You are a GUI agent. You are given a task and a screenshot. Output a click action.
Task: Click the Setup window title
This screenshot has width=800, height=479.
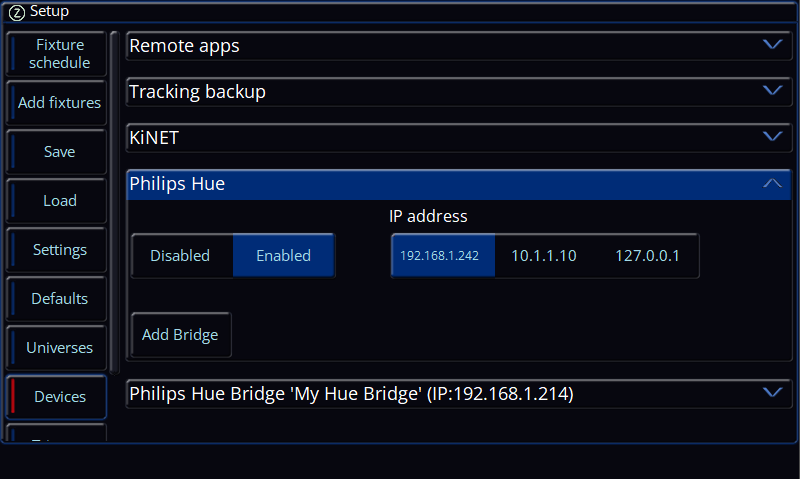pyautogui.click(x=49, y=11)
